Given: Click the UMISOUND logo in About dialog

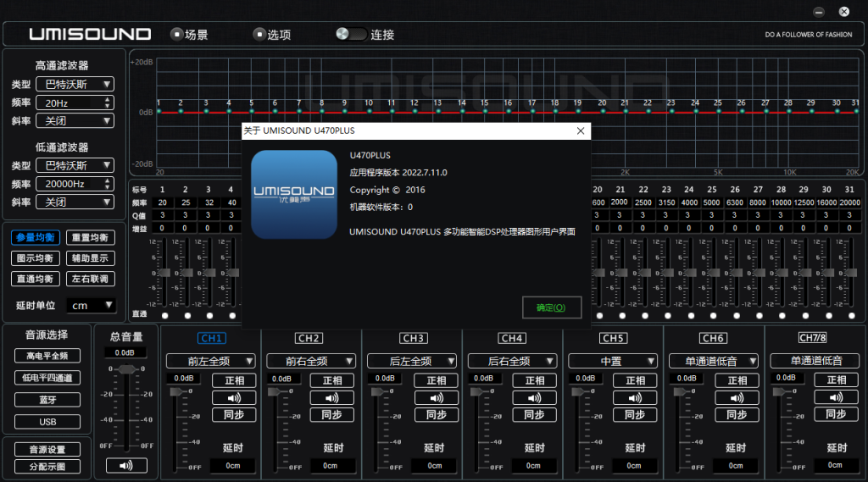Looking at the screenshot, I should tap(294, 194).
